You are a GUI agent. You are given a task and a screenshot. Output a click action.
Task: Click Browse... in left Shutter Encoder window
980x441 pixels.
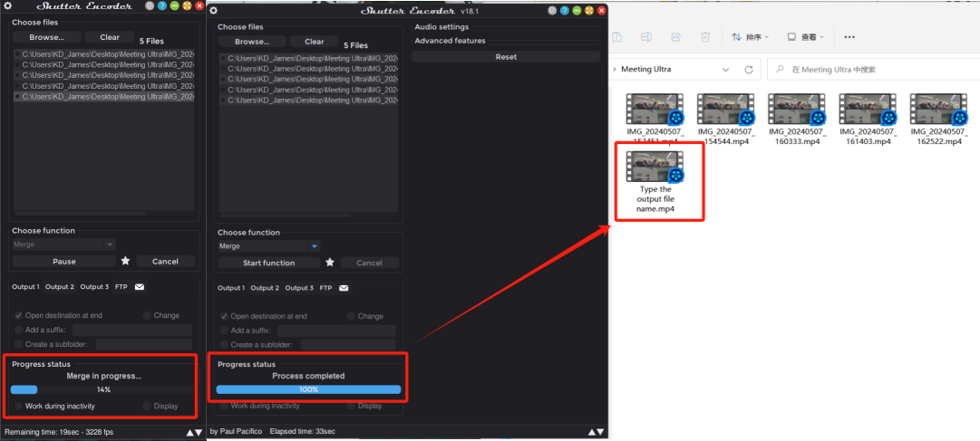tap(47, 37)
